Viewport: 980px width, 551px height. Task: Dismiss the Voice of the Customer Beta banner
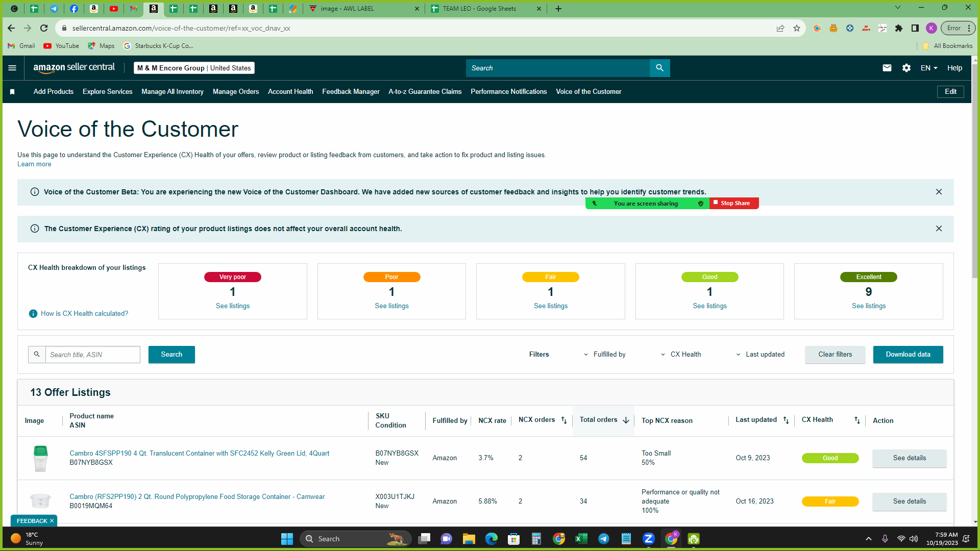point(939,192)
